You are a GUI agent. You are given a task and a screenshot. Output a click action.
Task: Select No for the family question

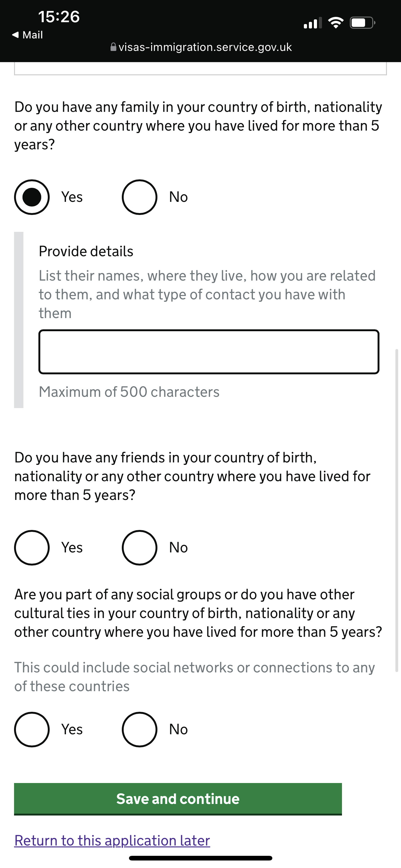pos(139,197)
